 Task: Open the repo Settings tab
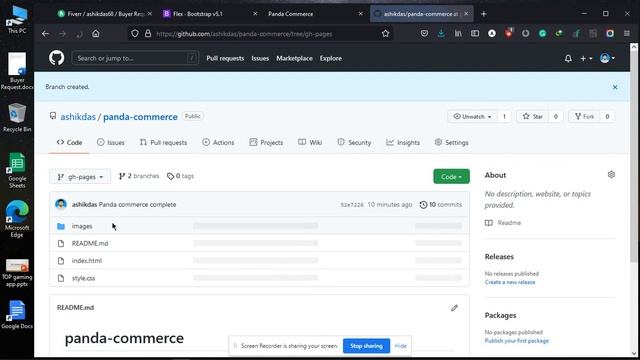click(451, 142)
